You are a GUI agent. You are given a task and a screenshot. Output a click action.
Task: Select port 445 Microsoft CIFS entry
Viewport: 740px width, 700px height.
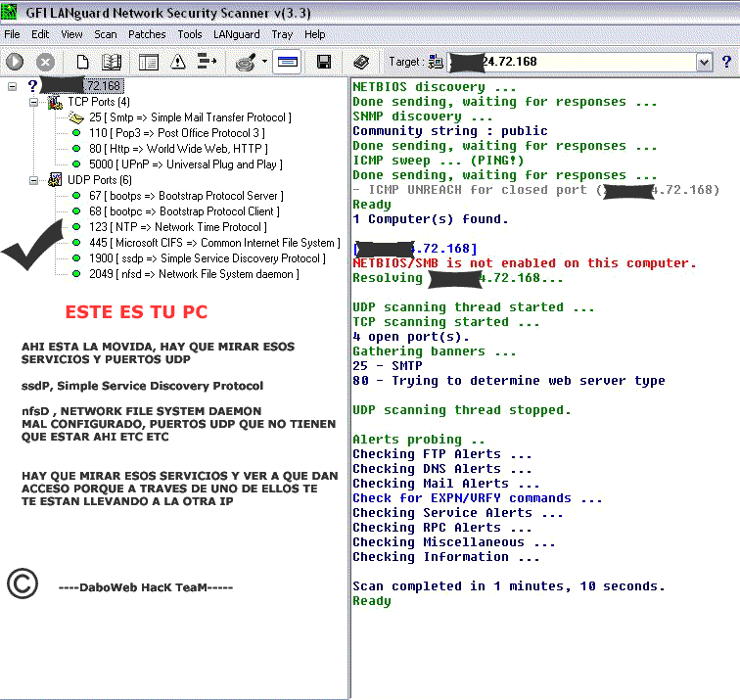(214, 243)
